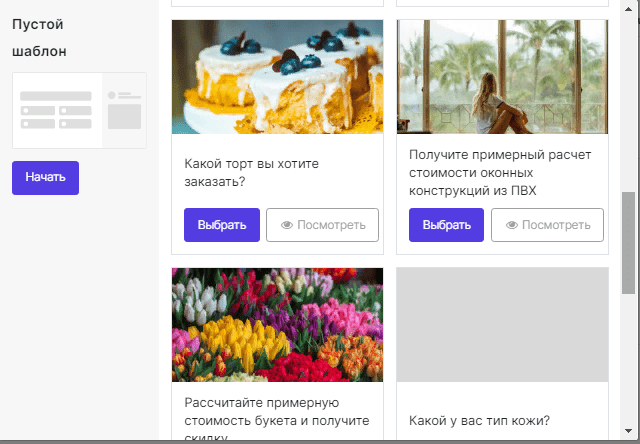This screenshot has height=444, width=640.
Task: Click the vertical scrollbar thumb
Action: (x=629, y=243)
